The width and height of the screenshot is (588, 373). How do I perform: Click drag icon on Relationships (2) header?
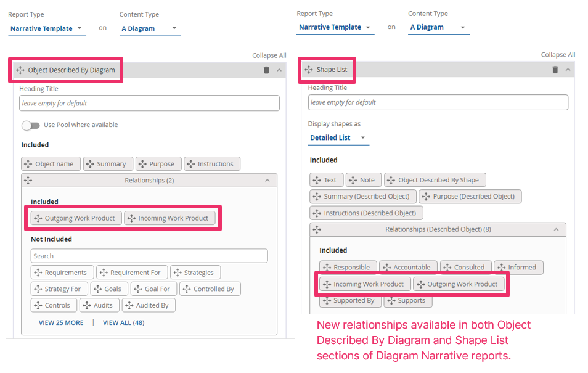click(x=28, y=181)
